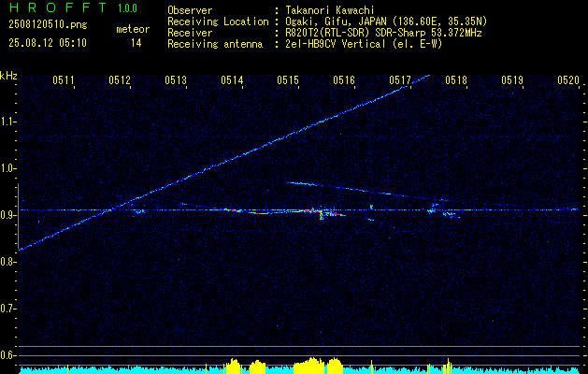The width and height of the screenshot is (588, 374).
Task: Click the yellow power burst below 0514
Action: 233,367
